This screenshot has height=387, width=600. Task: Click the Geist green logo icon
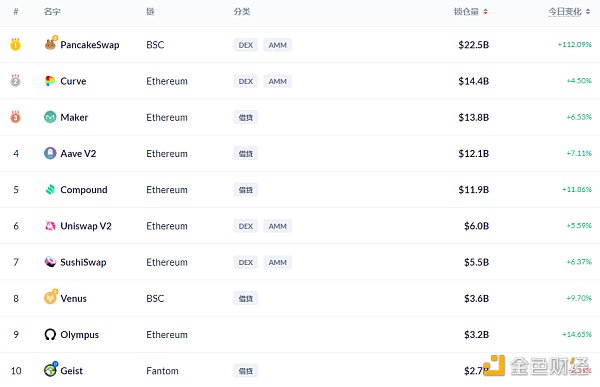[x=51, y=369]
